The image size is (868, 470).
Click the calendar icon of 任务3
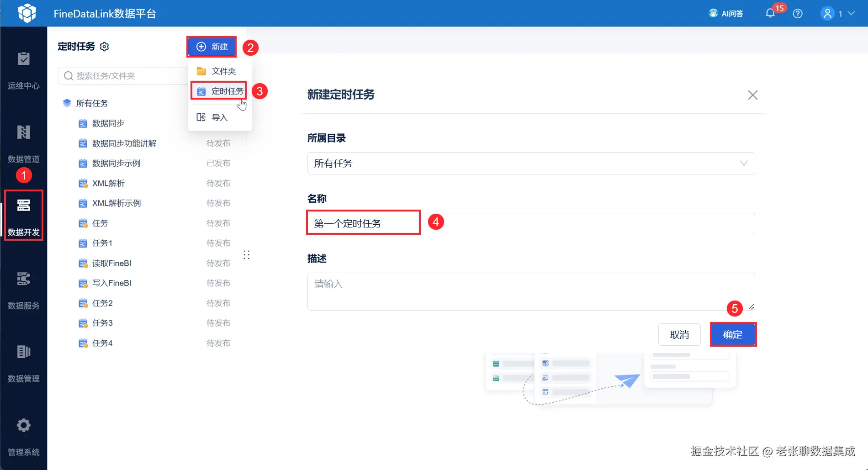tap(83, 323)
